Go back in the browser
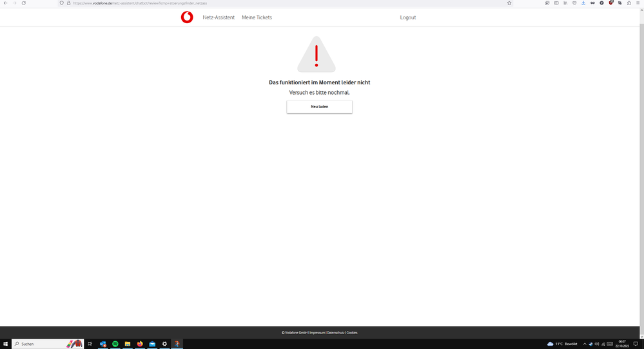 pos(5,3)
